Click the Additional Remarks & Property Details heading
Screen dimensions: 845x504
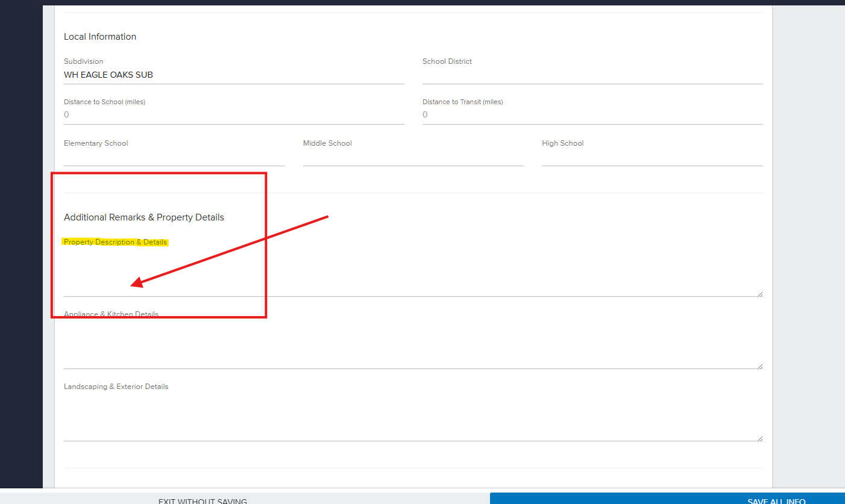coord(143,217)
